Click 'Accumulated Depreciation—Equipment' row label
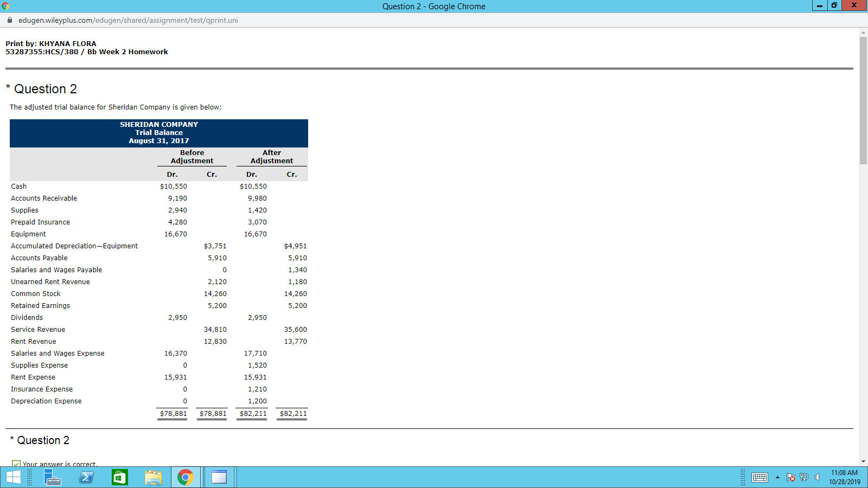The height and width of the screenshot is (488, 868). pos(74,246)
